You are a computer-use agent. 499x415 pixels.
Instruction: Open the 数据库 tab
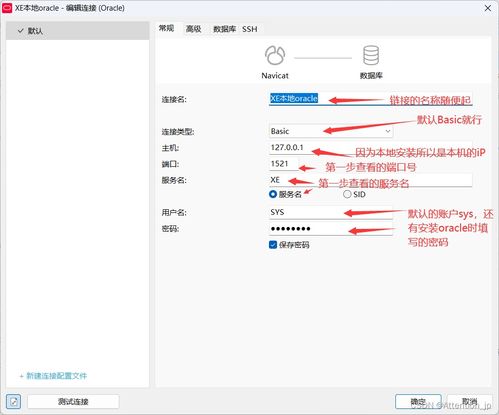224,29
